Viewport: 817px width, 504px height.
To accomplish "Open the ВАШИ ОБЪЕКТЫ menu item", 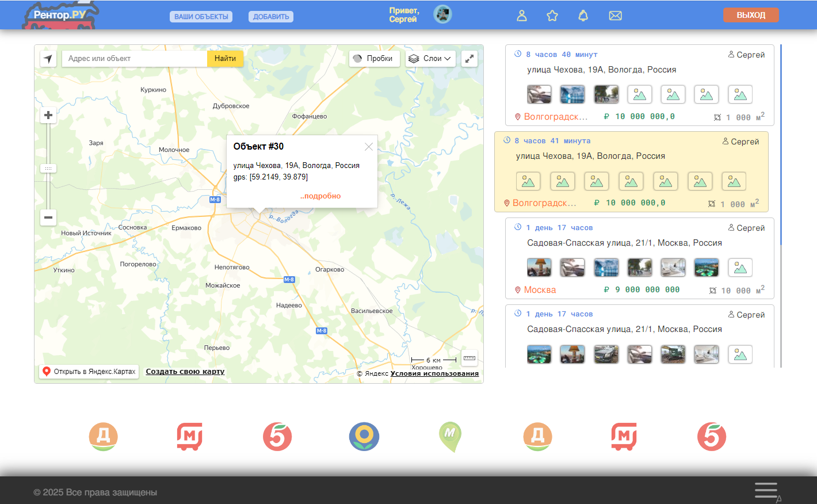I will (x=201, y=17).
